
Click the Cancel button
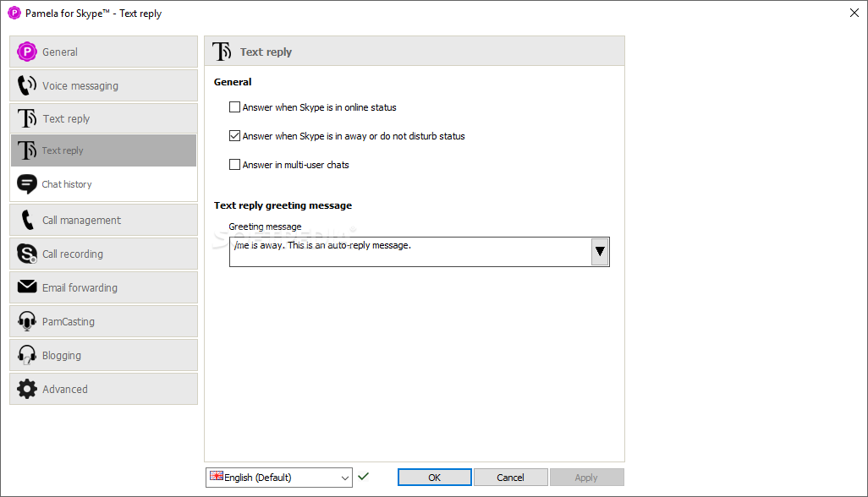coord(510,477)
